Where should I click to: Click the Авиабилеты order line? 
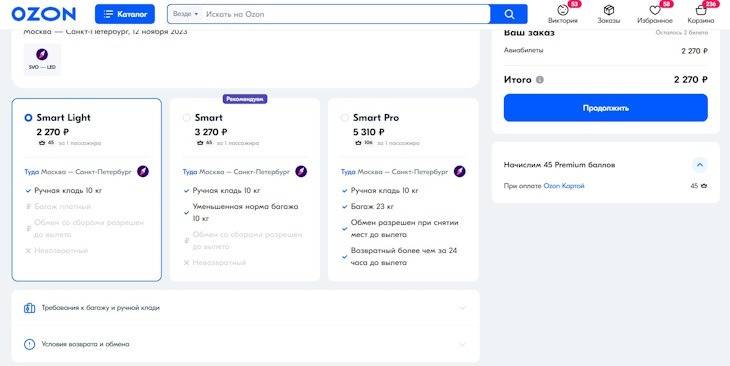(606, 50)
